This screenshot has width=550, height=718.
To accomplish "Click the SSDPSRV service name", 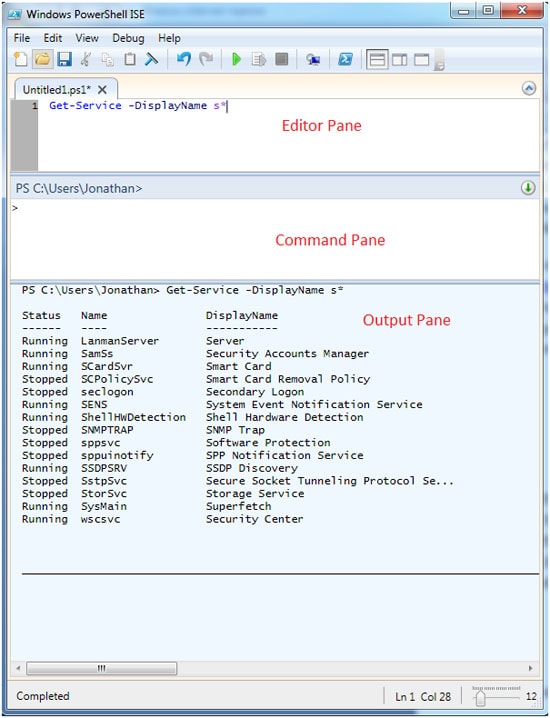I will [104, 468].
